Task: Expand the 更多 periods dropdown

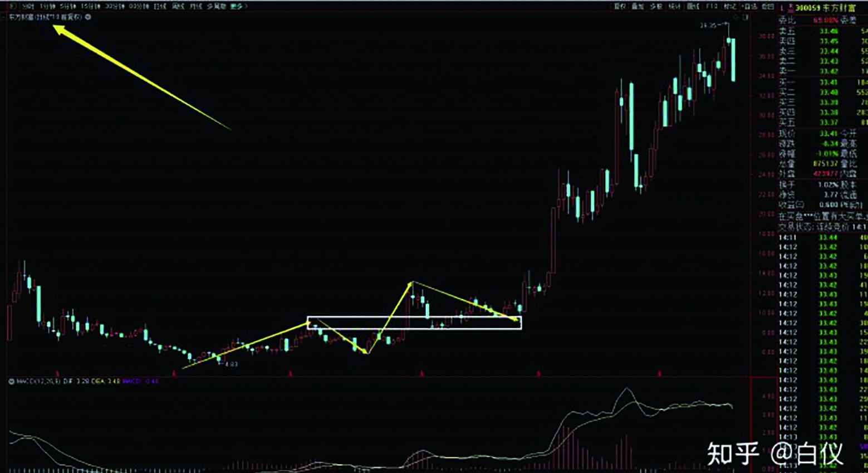Action: tap(238, 6)
